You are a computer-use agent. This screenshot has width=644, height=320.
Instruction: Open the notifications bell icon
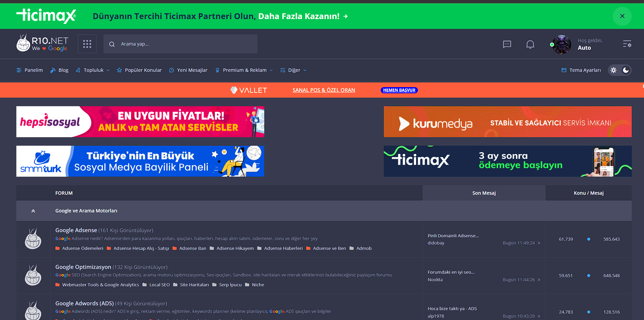tap(530, 44)
